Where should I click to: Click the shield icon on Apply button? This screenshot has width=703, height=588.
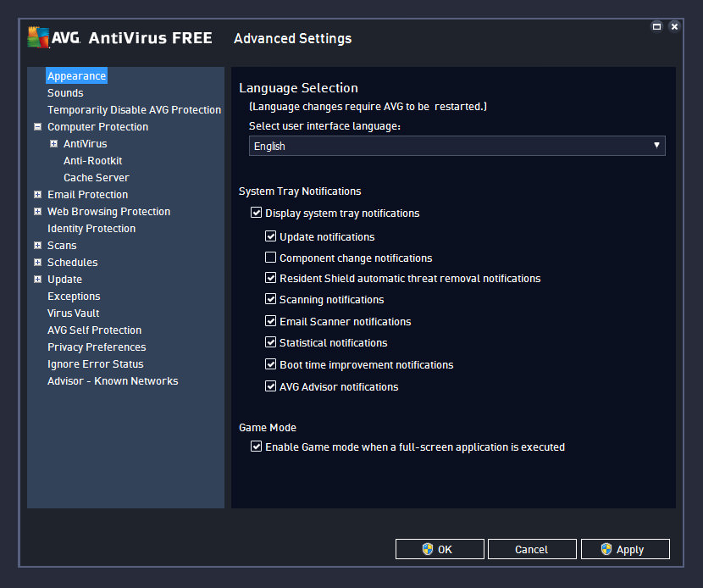coord(606,549)
